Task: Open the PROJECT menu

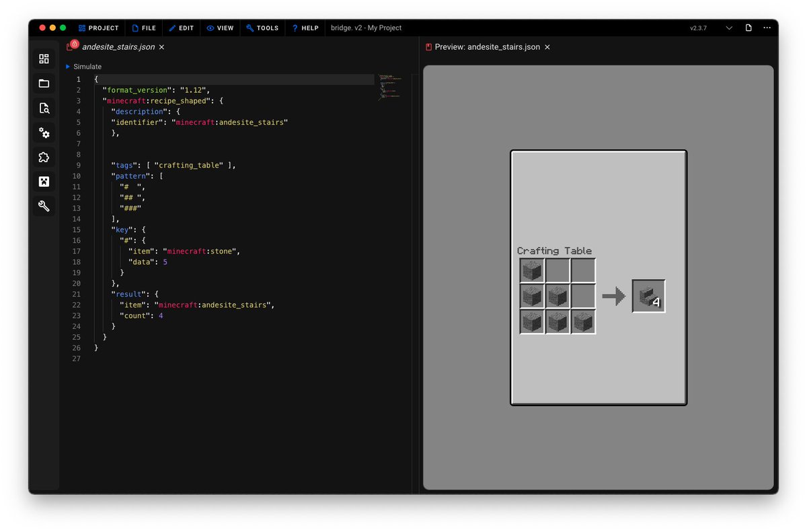Action: click(x=98, y=28)
